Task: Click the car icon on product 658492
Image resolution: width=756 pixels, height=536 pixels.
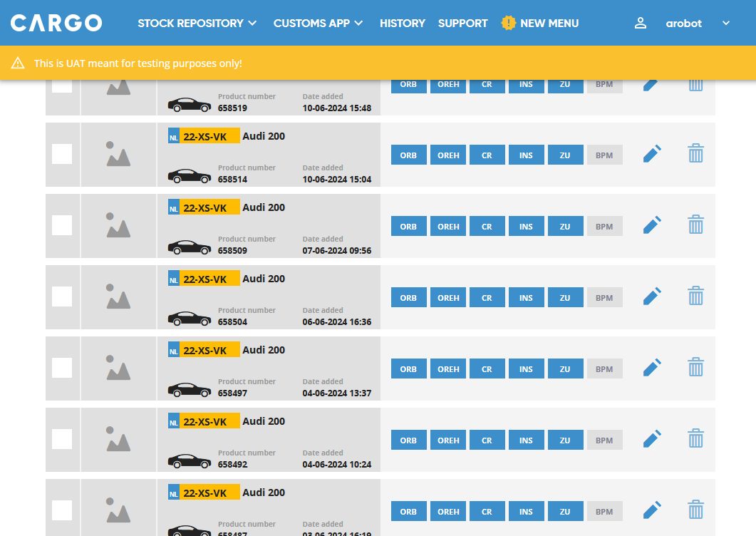Action: click(190, 460)
